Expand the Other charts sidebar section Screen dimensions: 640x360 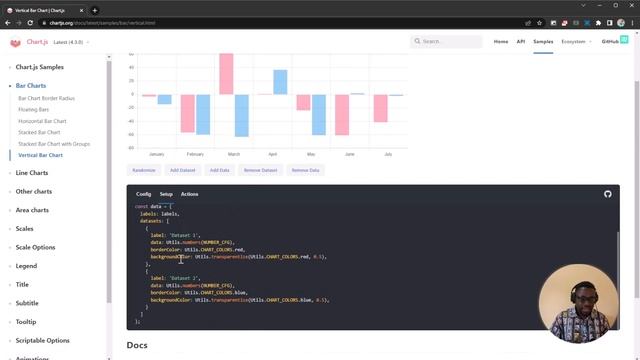pos(33,191)
